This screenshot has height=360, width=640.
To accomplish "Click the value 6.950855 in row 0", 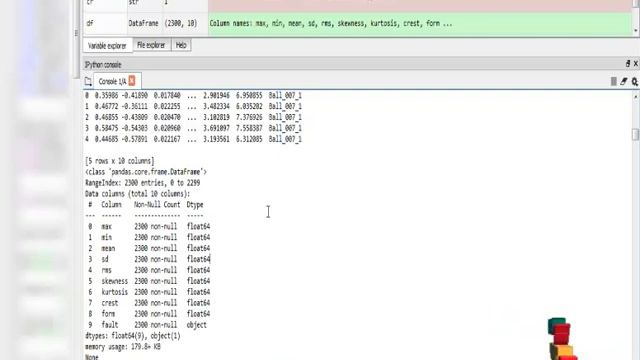I will tap(249, 96).
